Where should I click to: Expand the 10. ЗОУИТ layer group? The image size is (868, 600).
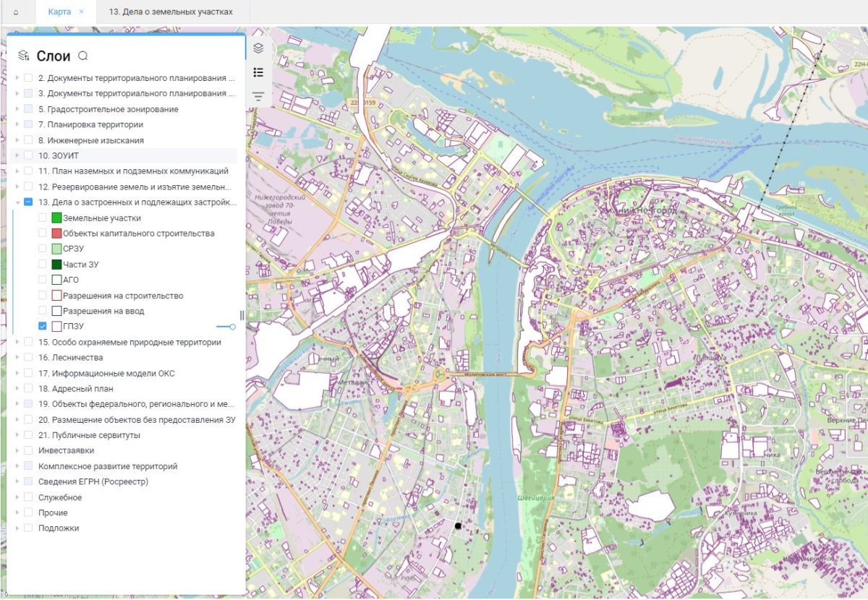(17, 155)
